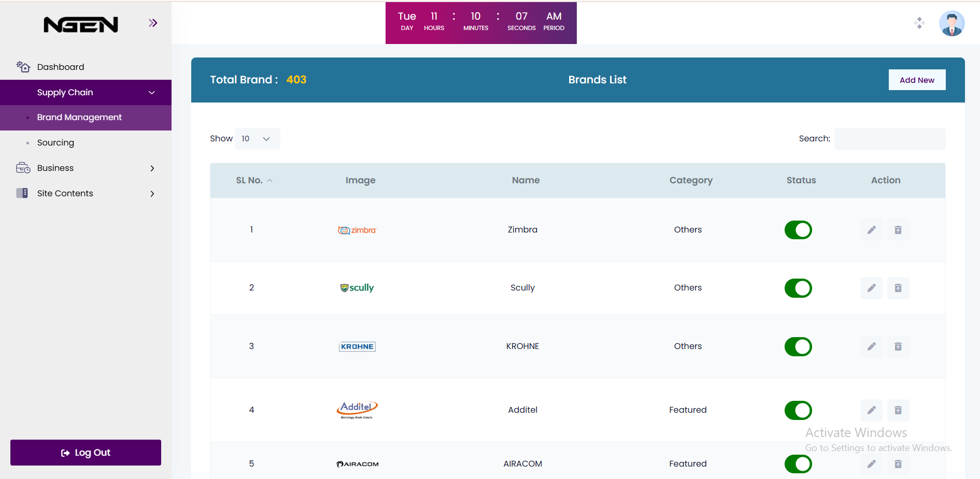This screenshot has height=479, width=980.
Task: Click the delete trash icon for Scully
Action: pyautogui.click(x=898, y=288)
